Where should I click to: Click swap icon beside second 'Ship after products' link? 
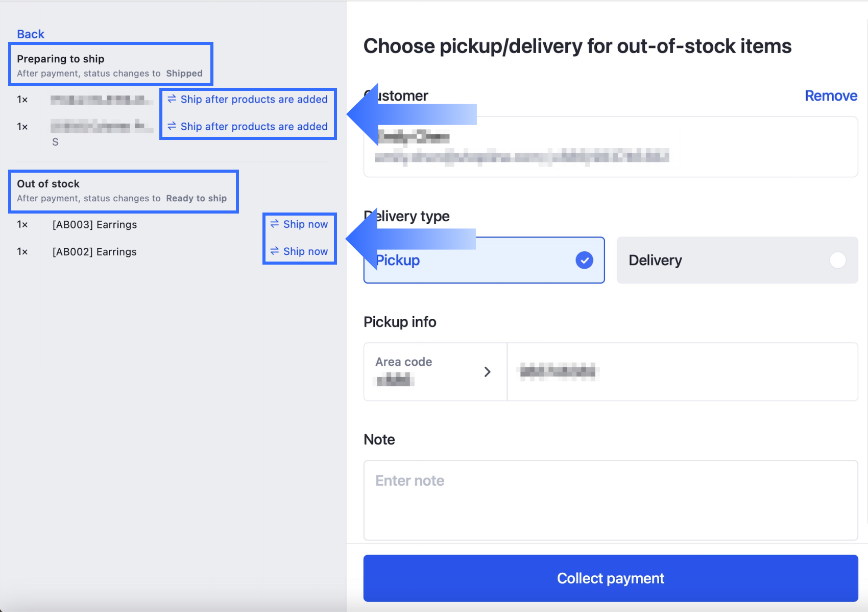pyautogui.click(x=172, y=126)
